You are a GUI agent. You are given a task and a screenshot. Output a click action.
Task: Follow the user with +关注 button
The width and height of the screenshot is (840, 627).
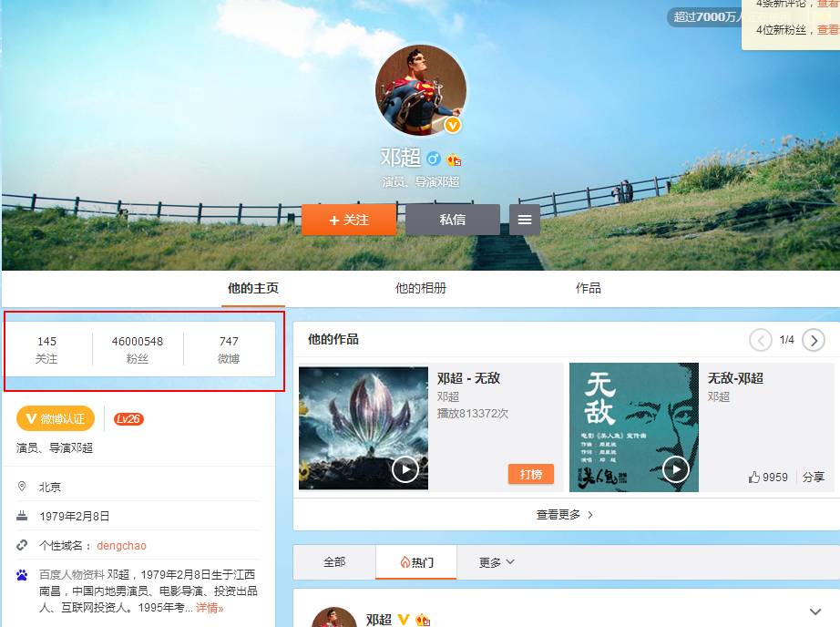coord(349,220)
